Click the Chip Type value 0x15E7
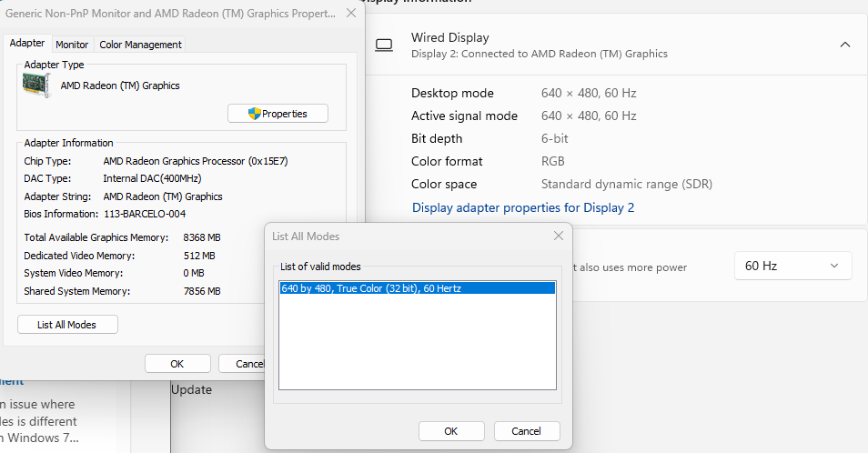Viewport: 868px width, 453px height. coord(196,161)
